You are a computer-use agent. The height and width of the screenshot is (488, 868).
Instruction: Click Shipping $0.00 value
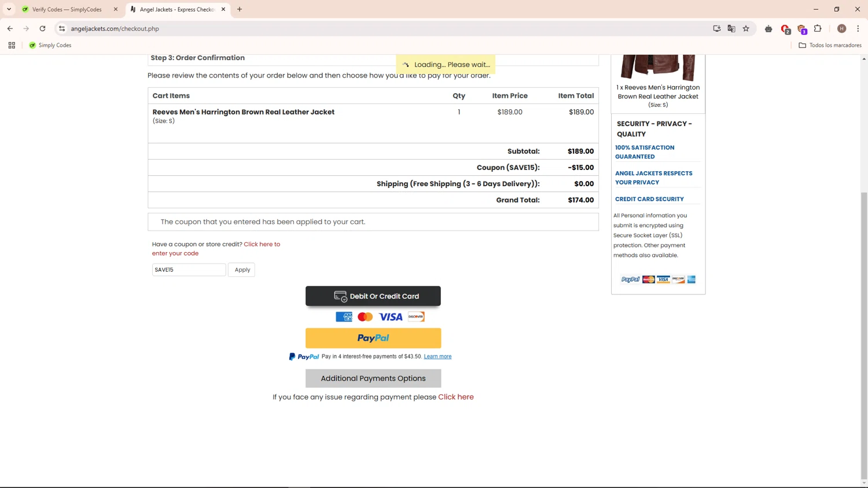point(584,184)
